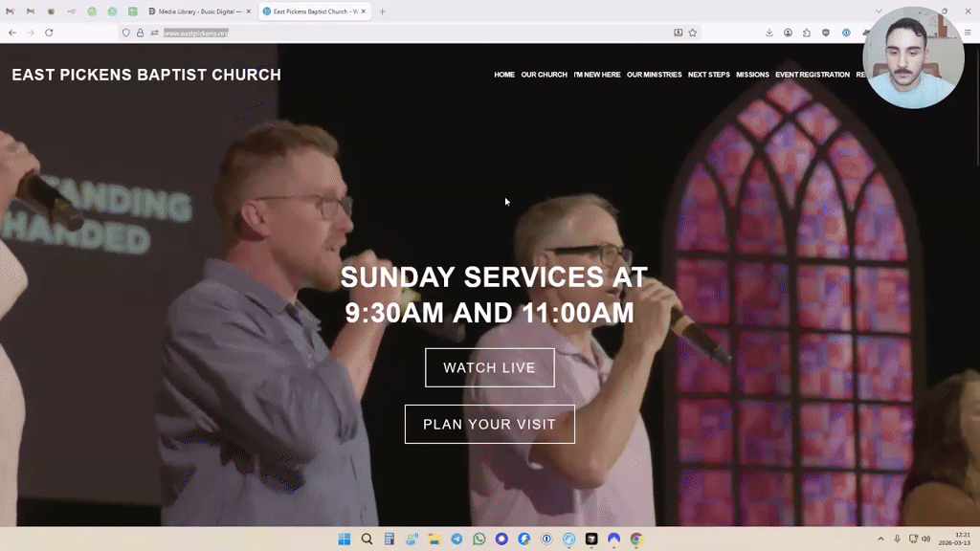Reload the East Pickens page
Image resolution: width=980 pixels, height=551 pixels.
pyautogui.click(x=49, y=33)
